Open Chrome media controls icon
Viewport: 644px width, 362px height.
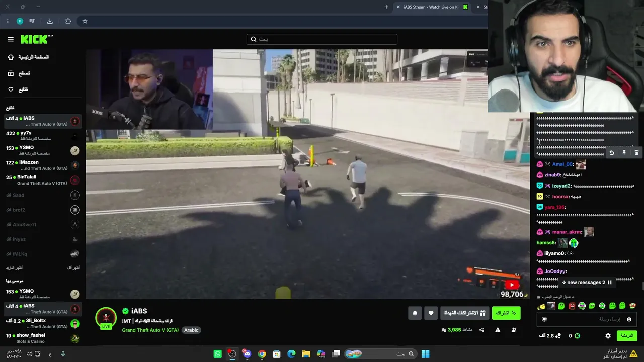tap(32, 21)
